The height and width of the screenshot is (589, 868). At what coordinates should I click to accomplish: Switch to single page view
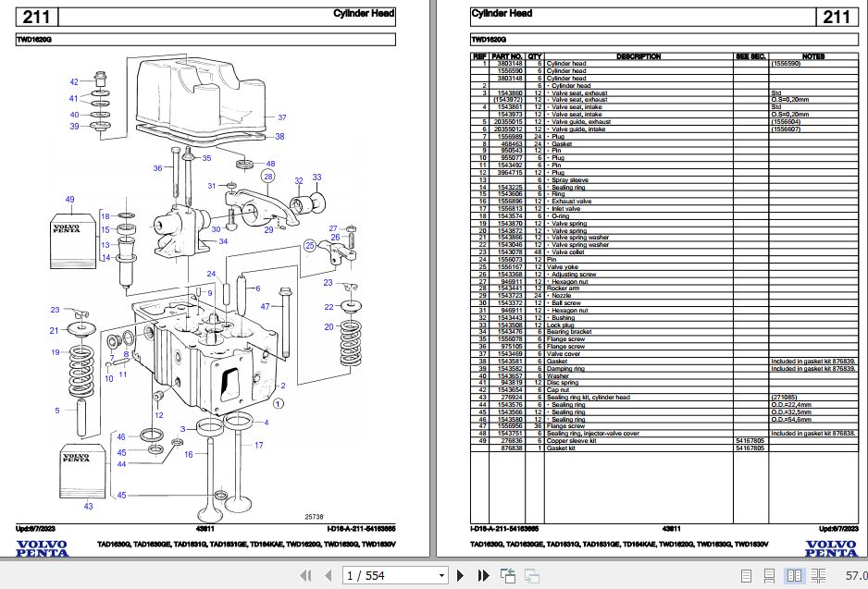click(x=746, y=576)
